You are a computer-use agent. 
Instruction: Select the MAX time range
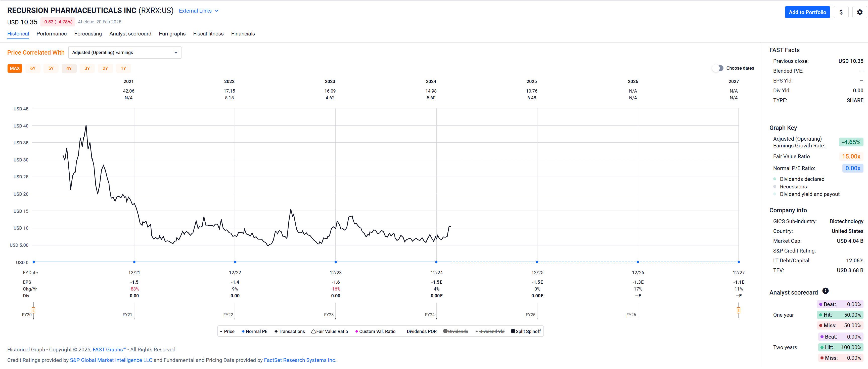15,68
